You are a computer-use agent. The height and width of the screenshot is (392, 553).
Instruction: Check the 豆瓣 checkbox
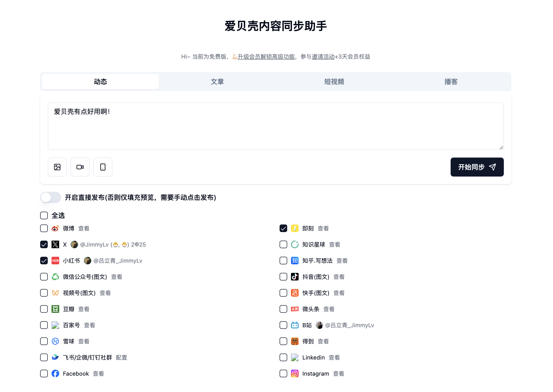coord(44,309)
